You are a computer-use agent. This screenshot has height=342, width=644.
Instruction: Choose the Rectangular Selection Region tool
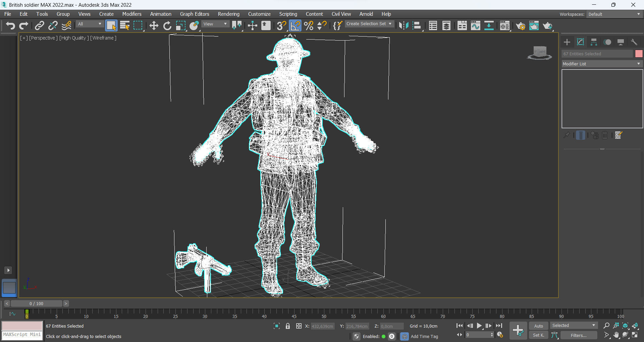138,26
